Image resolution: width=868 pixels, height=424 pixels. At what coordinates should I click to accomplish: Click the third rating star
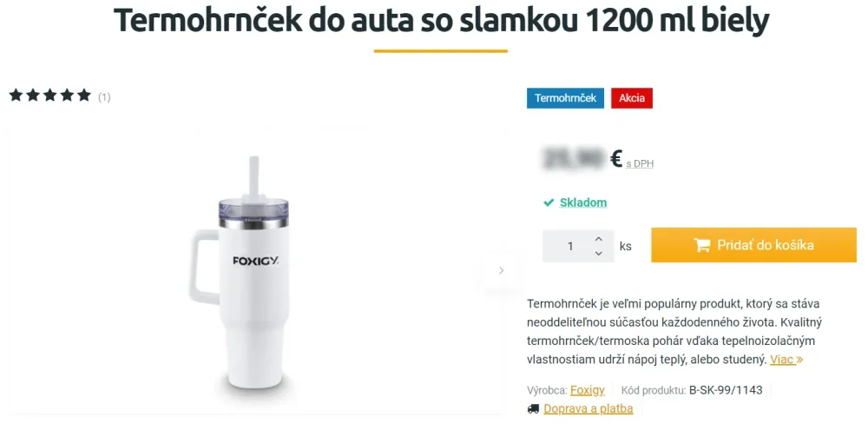49,96
